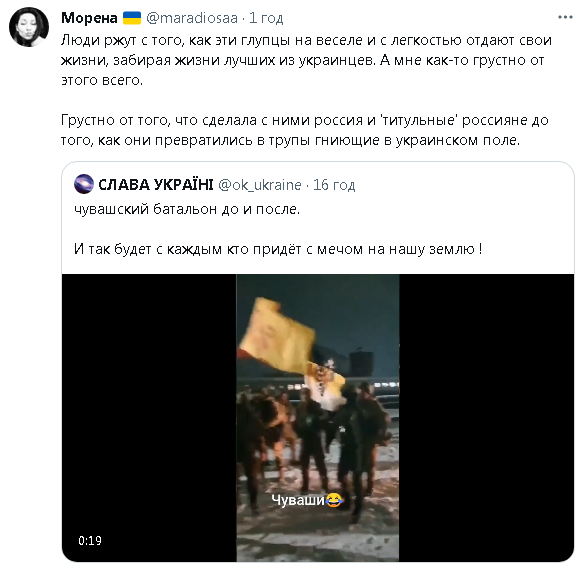
Task: Click the СЛАВА УКРАЇНІ galaxy avatar icon
Action: (x=84, y=184)
